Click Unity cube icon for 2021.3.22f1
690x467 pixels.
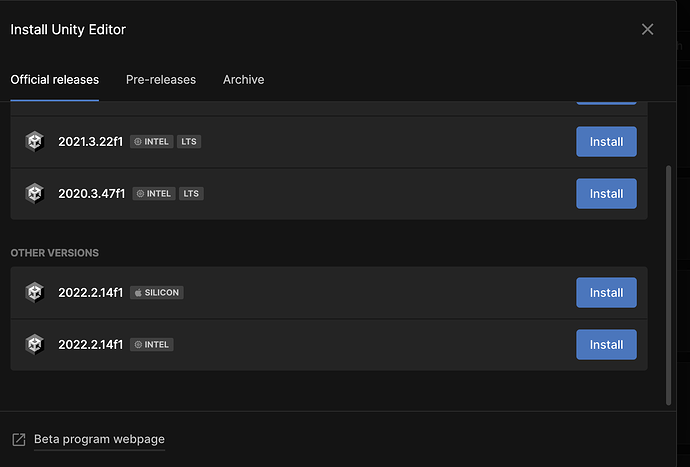coord(34,142)
